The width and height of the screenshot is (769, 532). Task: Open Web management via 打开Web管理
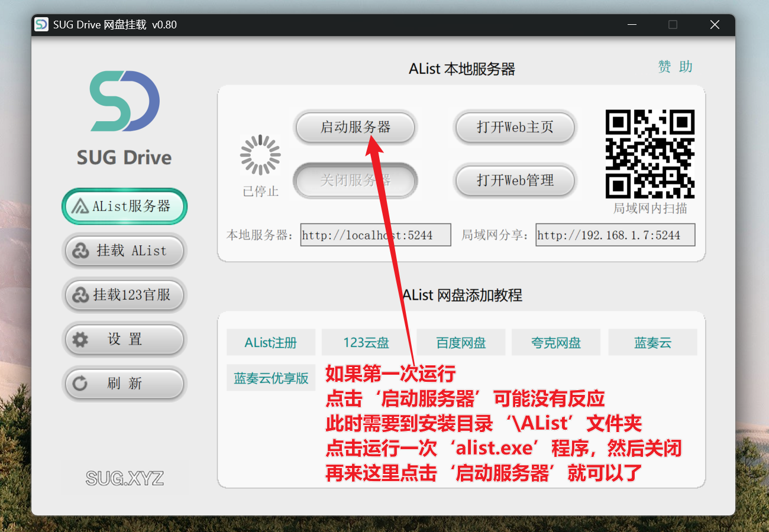tap(515, 181)
